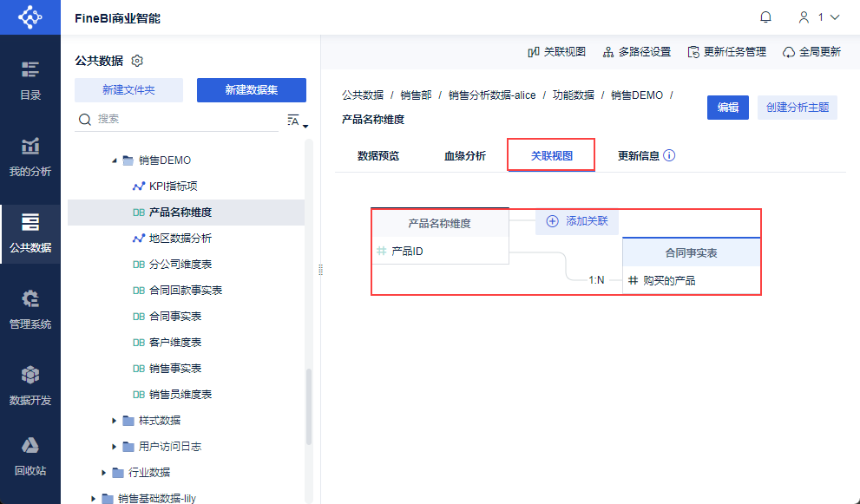Viewport: 860px width, 504px height.
Task: Open 数据开发 in the sidebar
Action: 30,386
